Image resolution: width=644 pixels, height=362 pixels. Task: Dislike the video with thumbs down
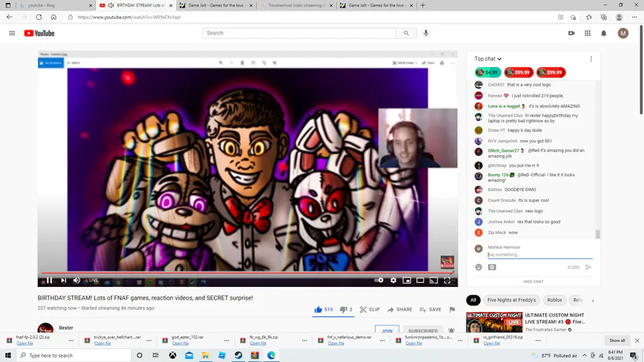coord(346,310)
